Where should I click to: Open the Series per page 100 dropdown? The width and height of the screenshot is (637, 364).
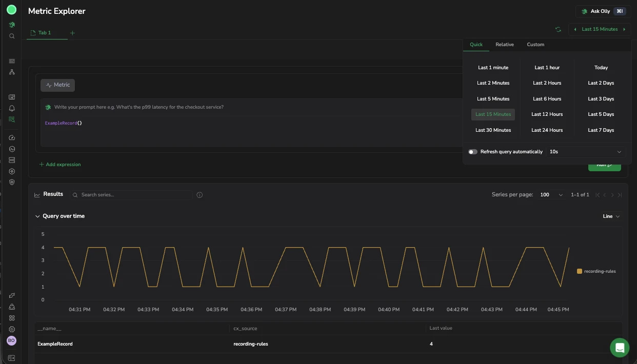coord(551,195)
